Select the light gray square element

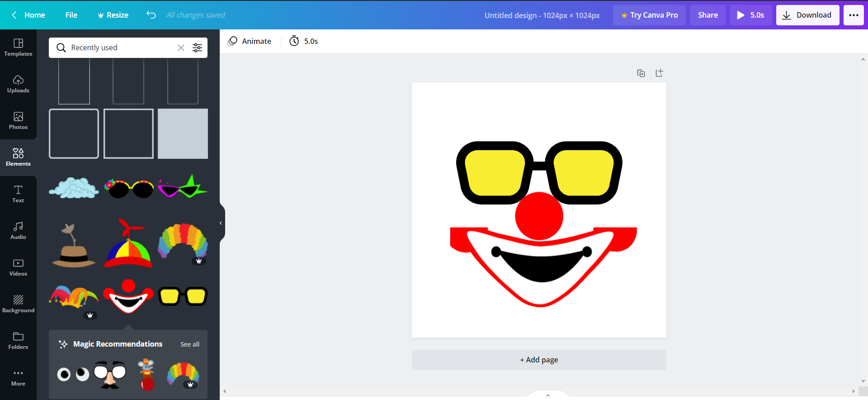(183, 133)
